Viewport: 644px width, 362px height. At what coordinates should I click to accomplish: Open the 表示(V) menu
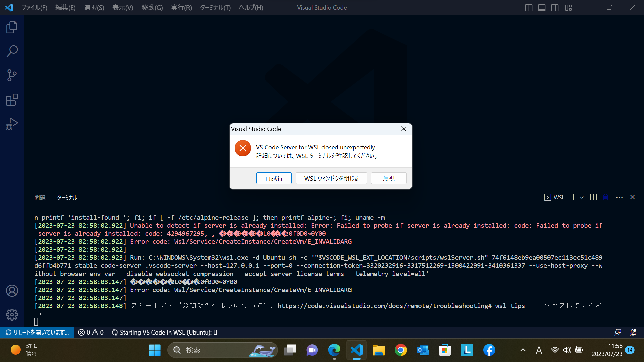[123, 7]
